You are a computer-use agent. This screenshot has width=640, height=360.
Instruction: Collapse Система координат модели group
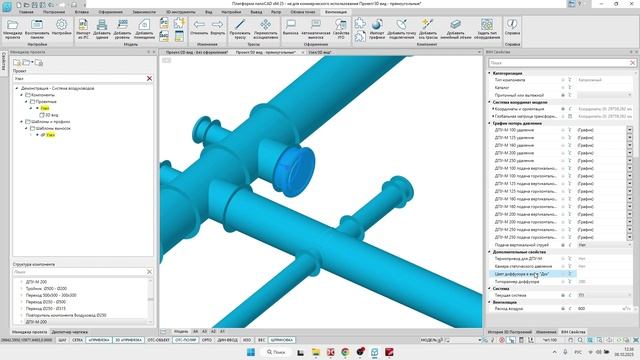pyautogui.click(x=490, y=102)
